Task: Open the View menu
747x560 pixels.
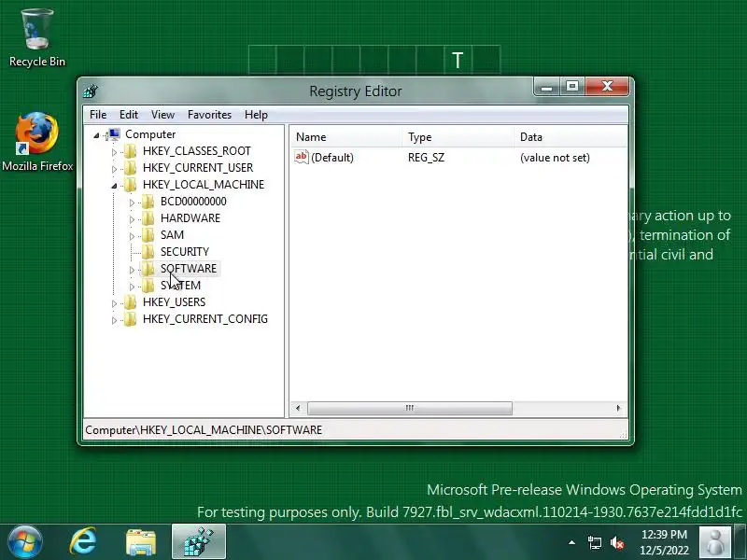Action: point(162,115)
